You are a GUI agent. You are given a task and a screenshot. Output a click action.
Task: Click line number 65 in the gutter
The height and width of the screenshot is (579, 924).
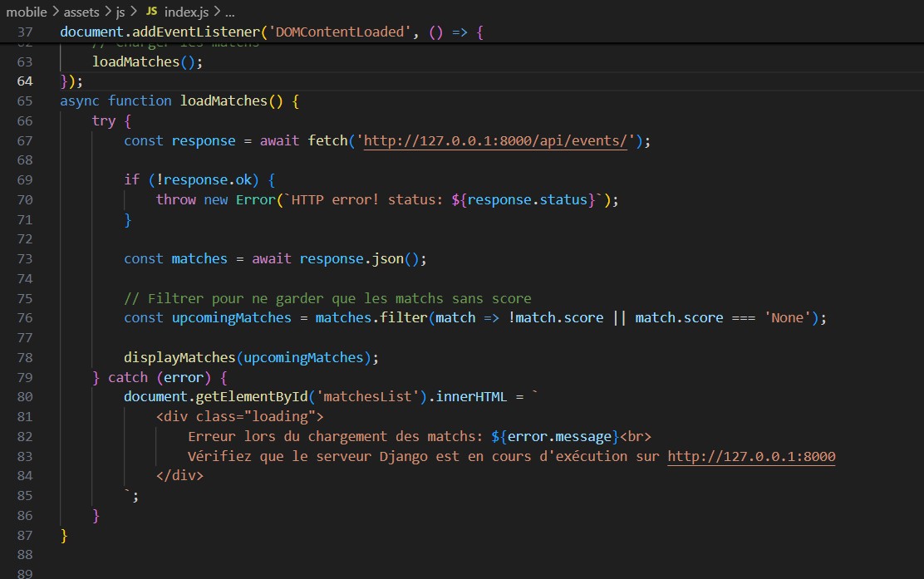25,101
